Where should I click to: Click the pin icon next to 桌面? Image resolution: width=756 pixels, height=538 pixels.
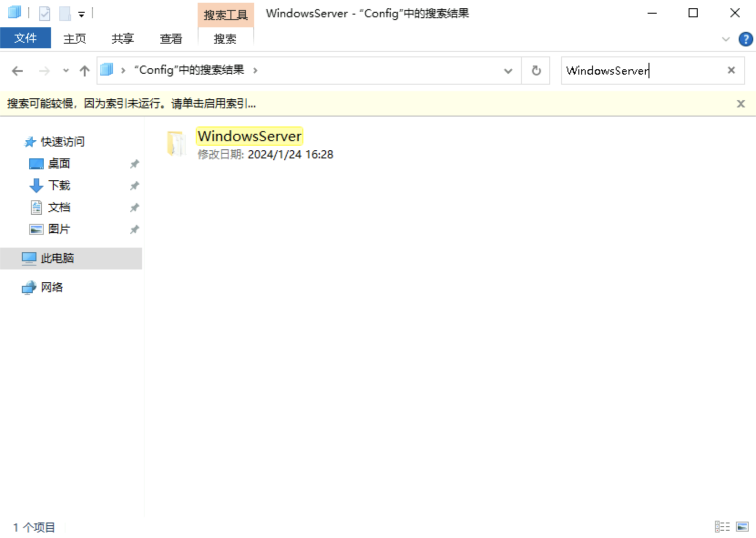[134, 164]
